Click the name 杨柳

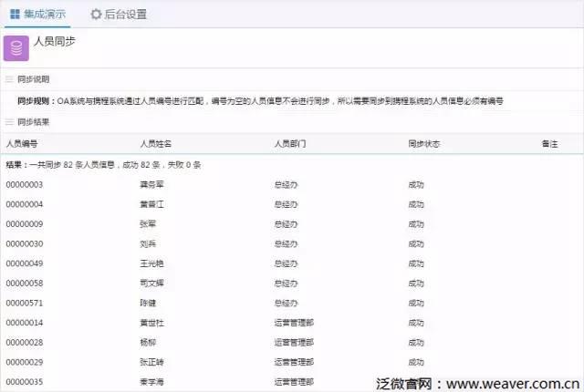[x=148, y=342]
